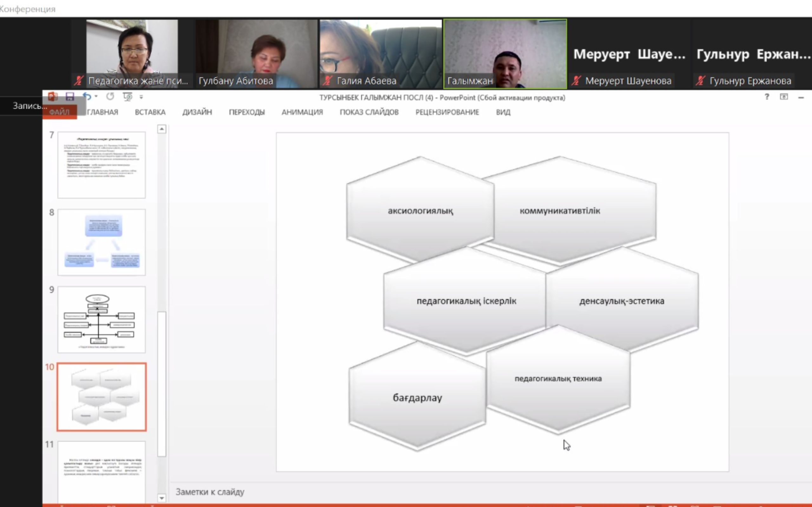Image resolution: width=812 pixels, height=507 pixels.
Task: Open the ФАЙЛ menu button
Action: tap(59, 112)
